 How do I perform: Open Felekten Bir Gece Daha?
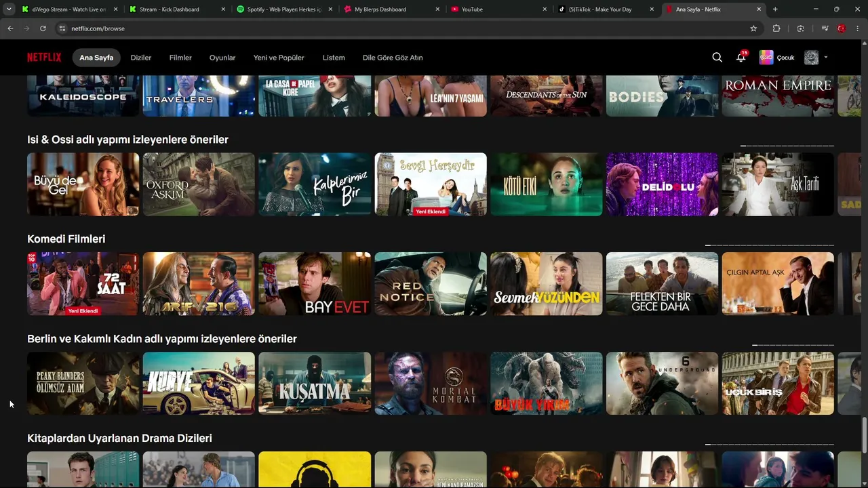click(x=662, y=284)
